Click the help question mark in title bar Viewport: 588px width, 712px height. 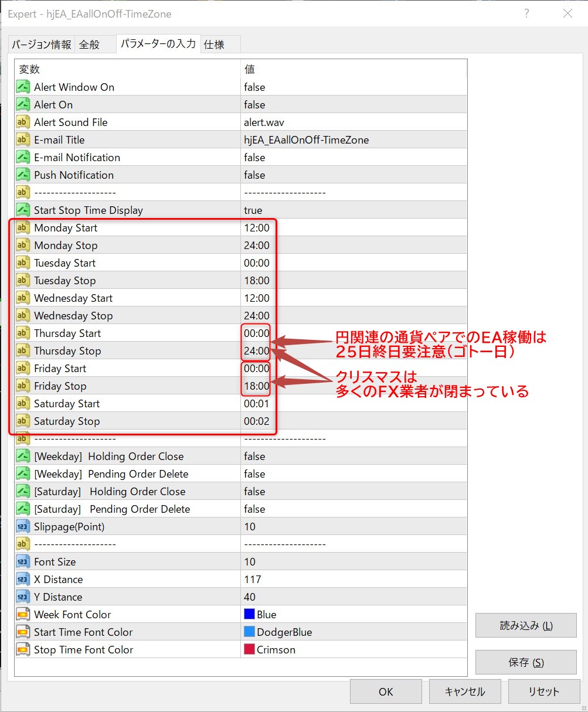pyautogui.click(x=526, y=13)
